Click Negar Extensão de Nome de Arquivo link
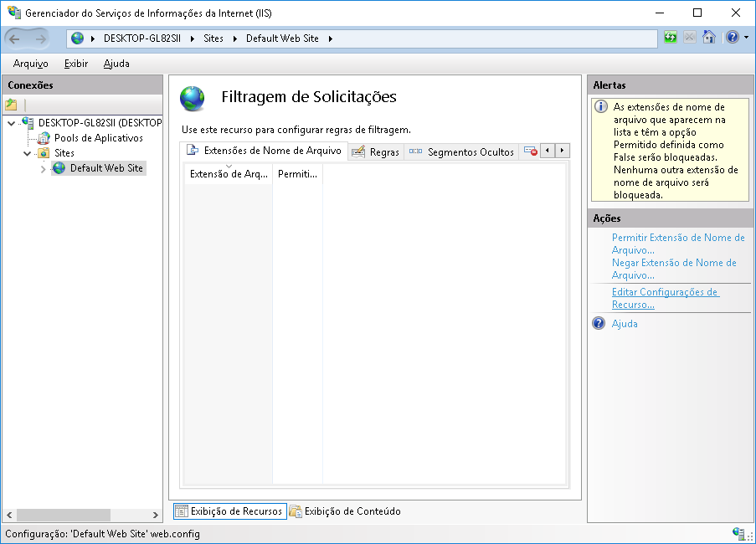This screenshot has width=756, height=544. pos(674,269)
